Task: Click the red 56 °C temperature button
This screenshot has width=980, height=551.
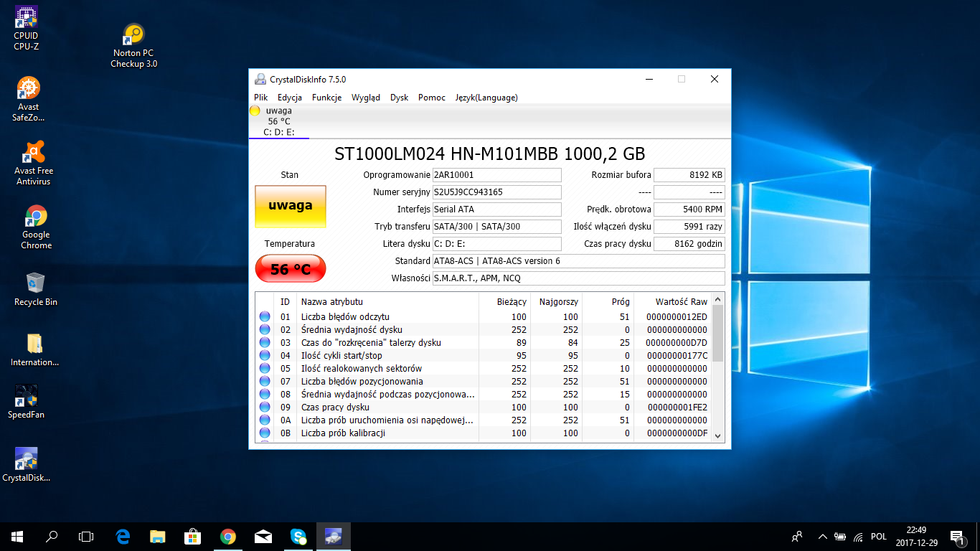Action: pos(291,269)
